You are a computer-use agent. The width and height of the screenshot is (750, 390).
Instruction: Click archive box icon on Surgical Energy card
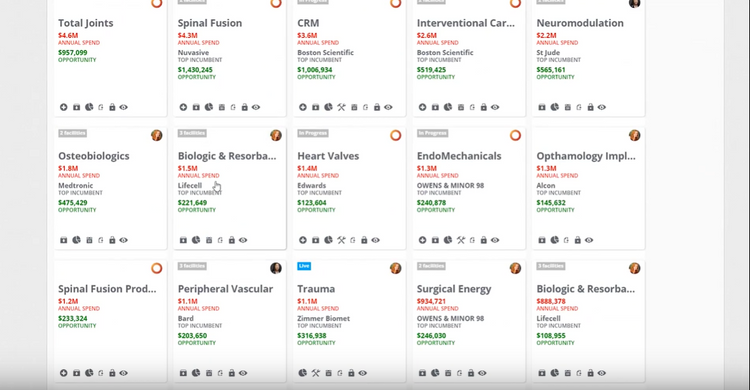[x=422, y=373]
